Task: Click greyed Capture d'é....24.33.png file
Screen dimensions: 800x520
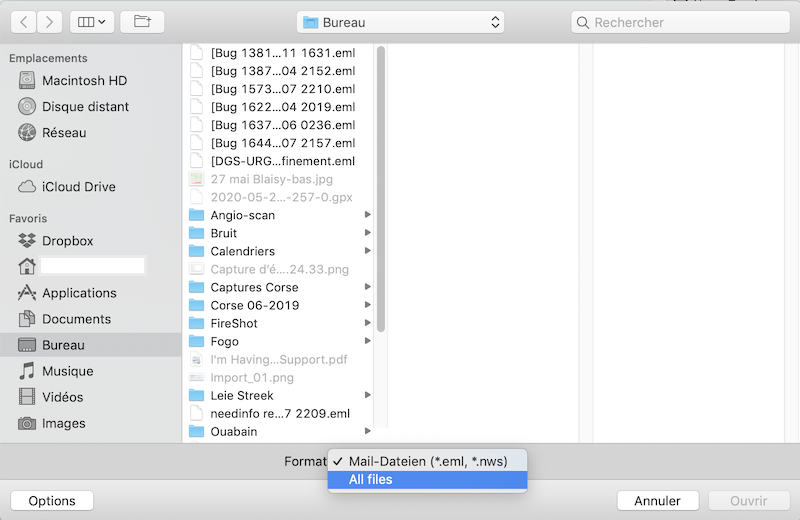Action: click(278, 269)
